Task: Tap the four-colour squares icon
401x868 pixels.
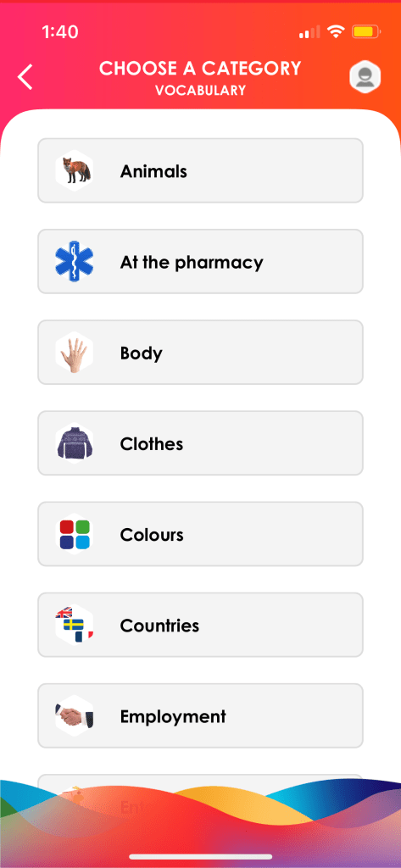Action: point(75,534)
